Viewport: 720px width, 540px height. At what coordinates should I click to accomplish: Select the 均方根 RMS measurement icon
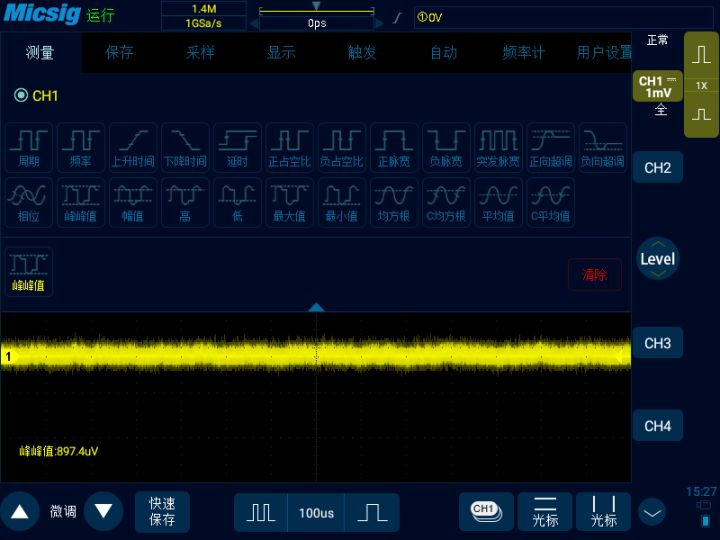(x=394, y=202)
